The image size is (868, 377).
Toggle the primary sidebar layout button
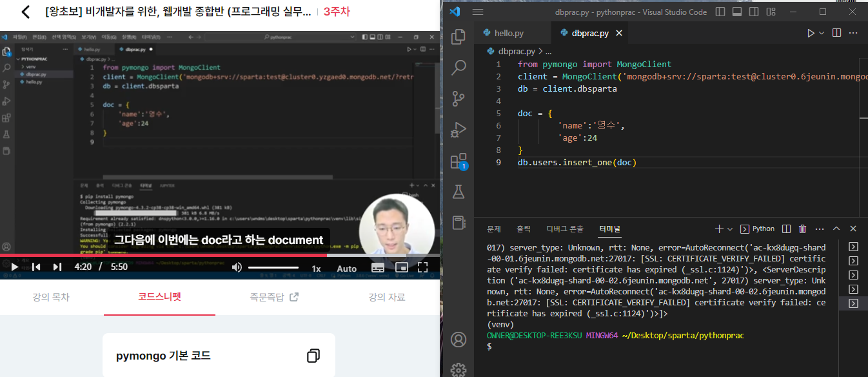(720, 12)
